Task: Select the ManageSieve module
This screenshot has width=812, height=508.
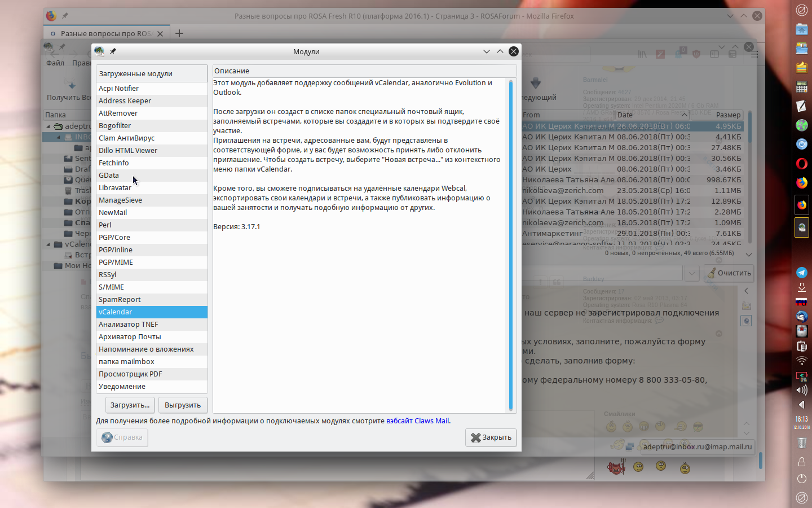Action: coord(152,200)
